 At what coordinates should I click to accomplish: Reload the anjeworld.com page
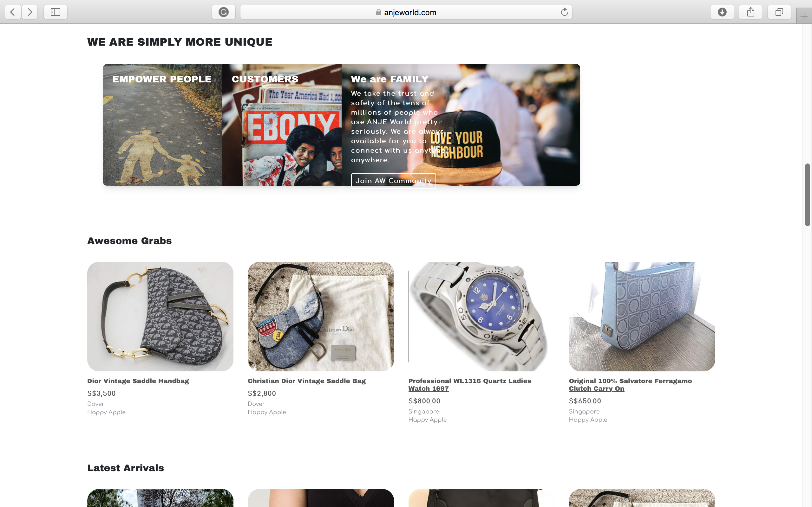pos(564,12)
